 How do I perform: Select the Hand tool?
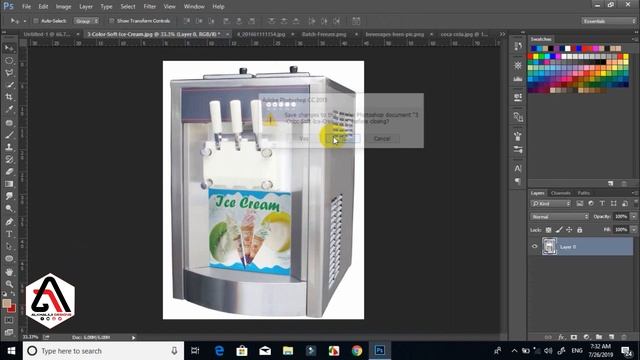pyautogui.click(x=9, y=272)
